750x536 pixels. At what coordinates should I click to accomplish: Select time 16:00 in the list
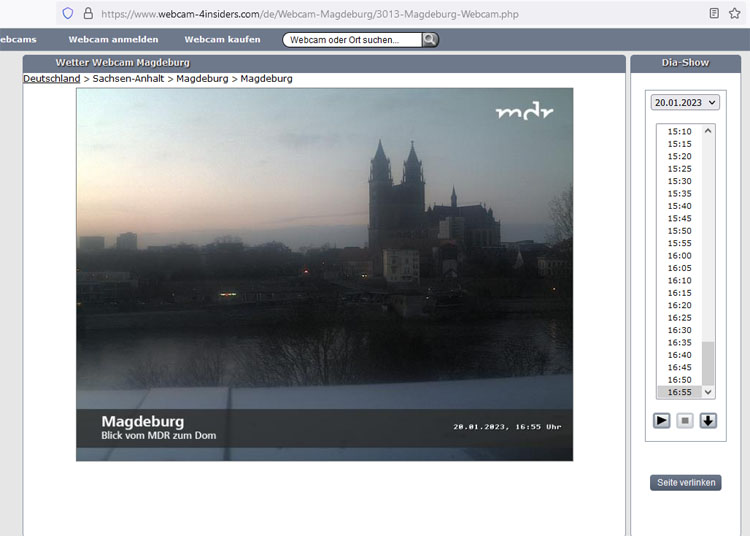(x=679, y=256)
